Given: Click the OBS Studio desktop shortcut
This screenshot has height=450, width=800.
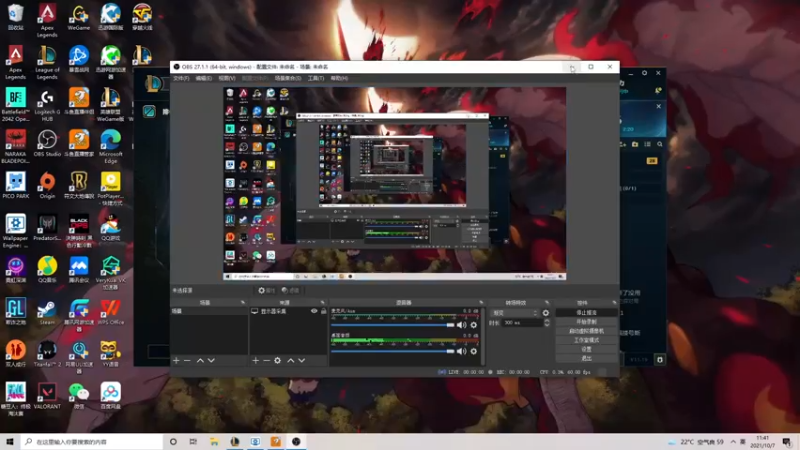Looking at the screenshot, I should tap(47, 143).
